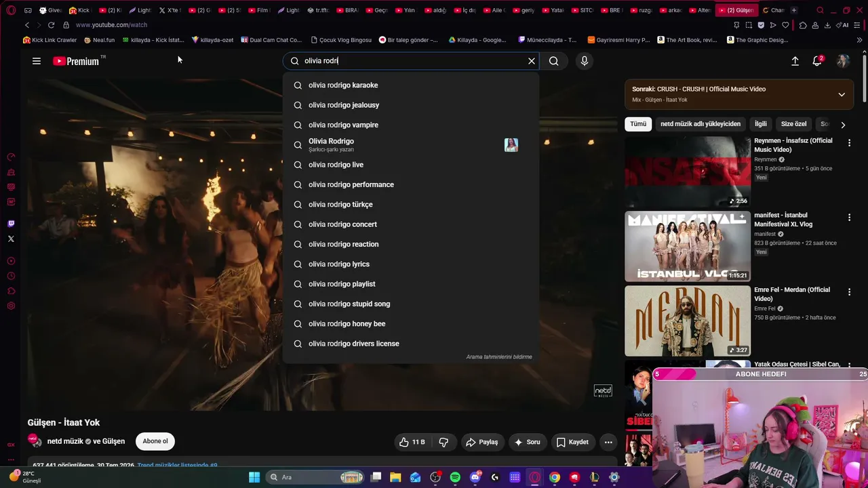Image resolution: width=868 pixels, height=488 pixels.
Task: Open Spotify from the Windows taskbar
Action: click(x=455, y=477)
